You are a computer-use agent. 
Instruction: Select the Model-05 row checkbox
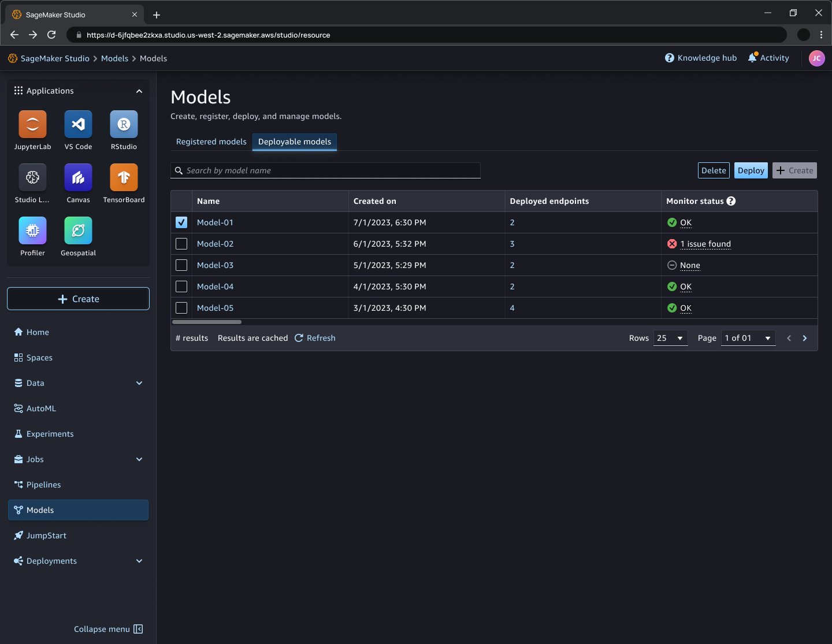point(181,308)
